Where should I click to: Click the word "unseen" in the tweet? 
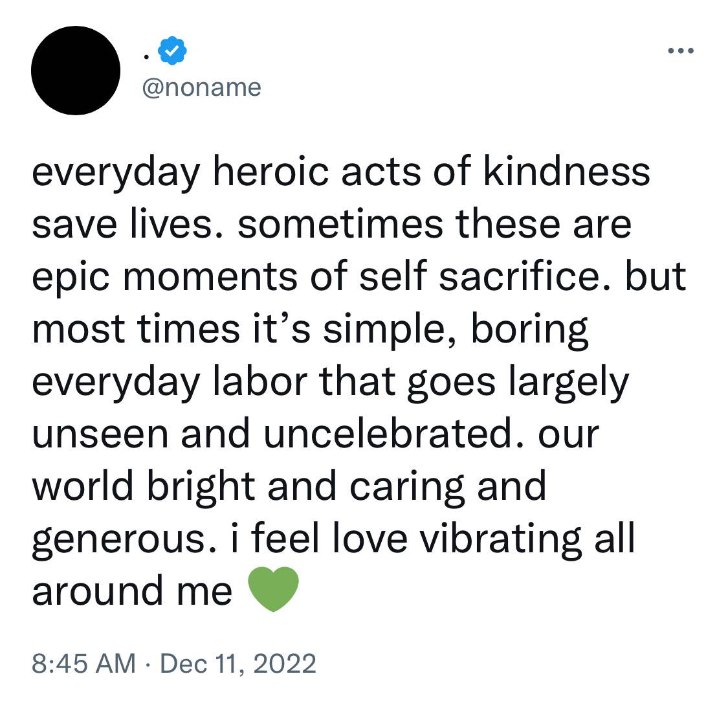tap(100, 435)
